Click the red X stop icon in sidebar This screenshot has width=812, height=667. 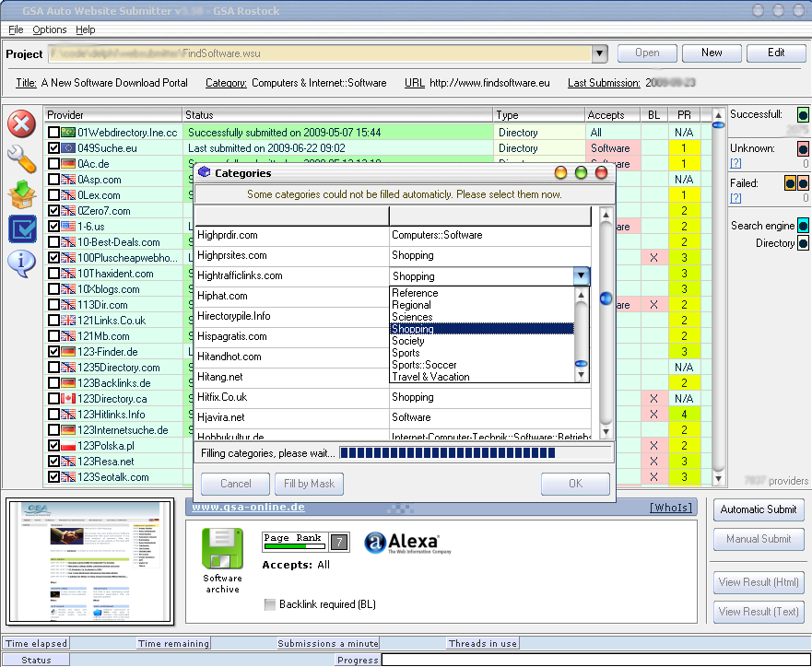tap(21, 123)
